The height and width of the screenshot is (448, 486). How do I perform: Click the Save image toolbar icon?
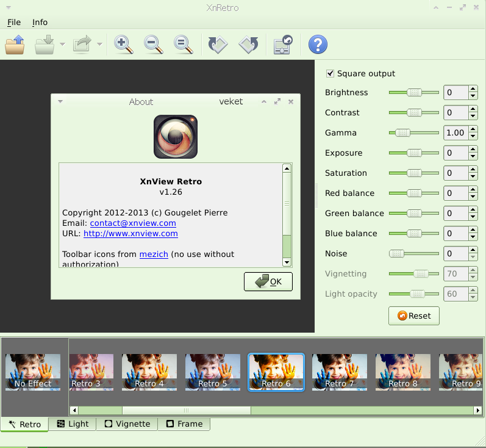(45, 45)
